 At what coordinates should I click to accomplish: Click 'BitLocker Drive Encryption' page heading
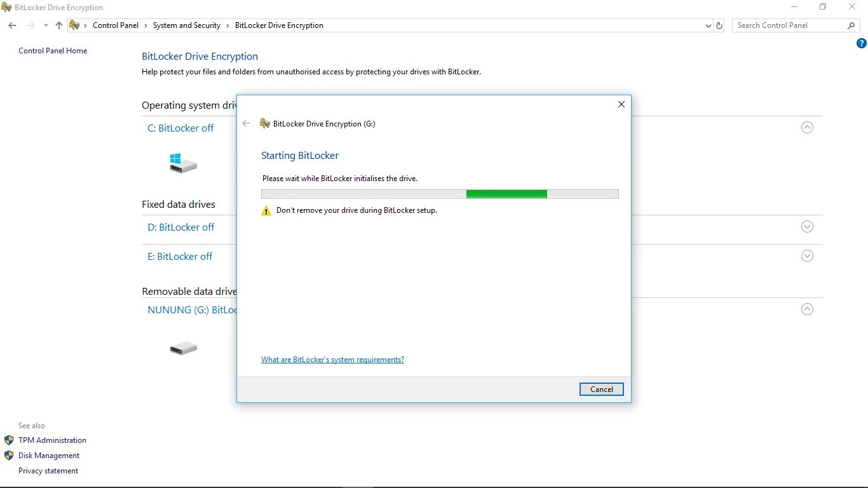click(x=200, y=57)
